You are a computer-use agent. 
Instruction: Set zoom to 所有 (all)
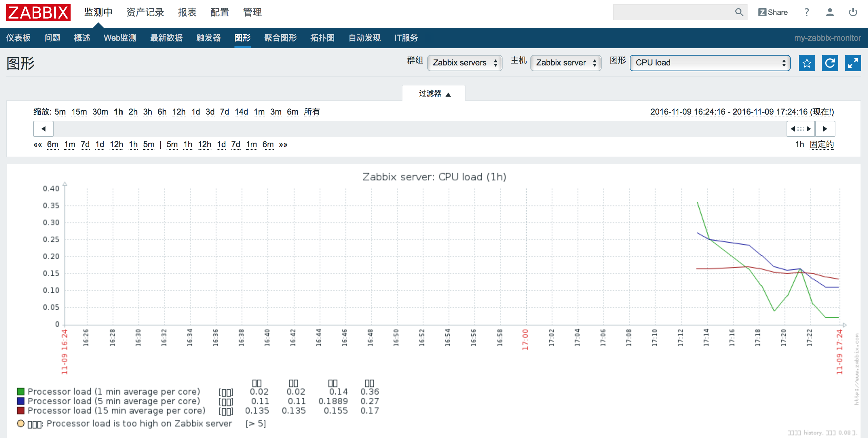pos(312,112)
